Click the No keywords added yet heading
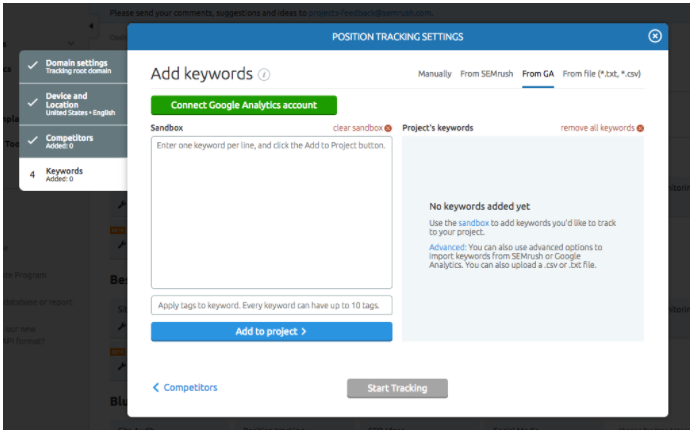 tap(479, 206)
